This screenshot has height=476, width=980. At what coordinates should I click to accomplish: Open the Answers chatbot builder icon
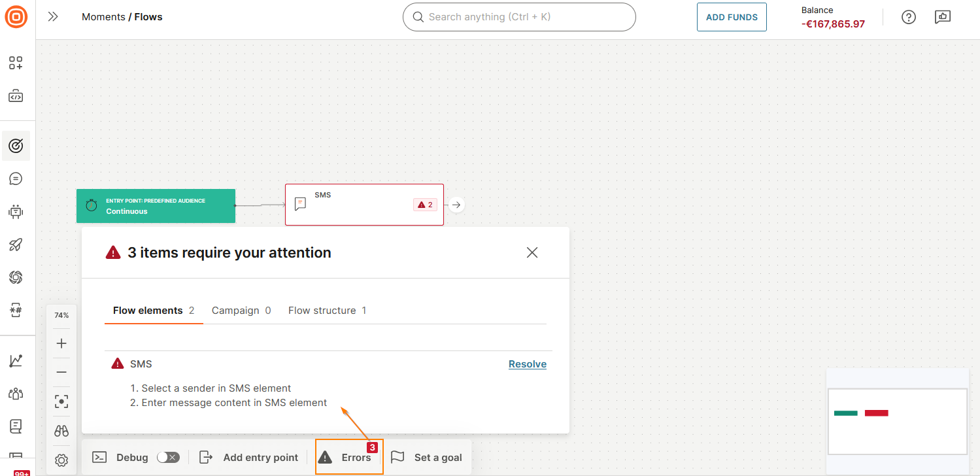[x=16, y=211]
